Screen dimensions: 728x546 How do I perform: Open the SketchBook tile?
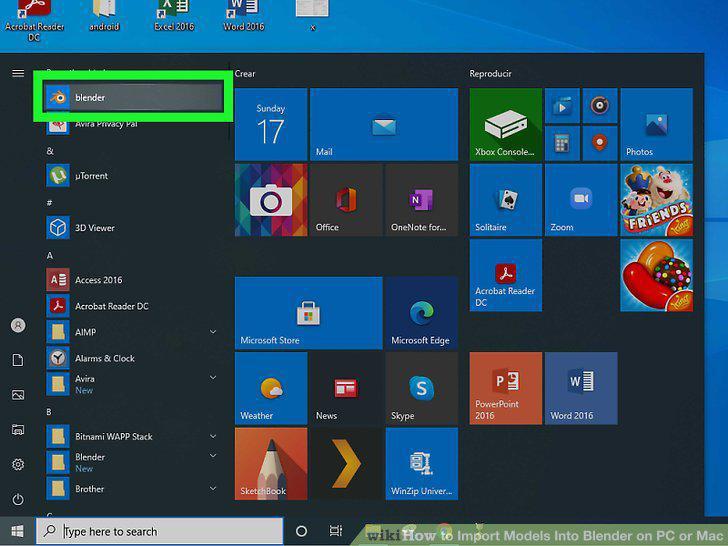[x=271, y=464]
